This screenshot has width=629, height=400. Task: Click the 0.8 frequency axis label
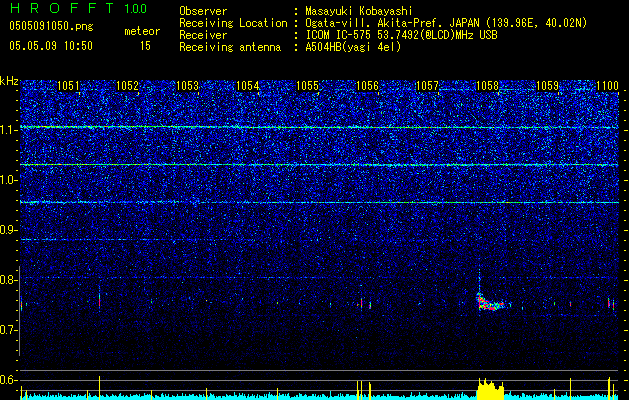[x=9, y=280]
